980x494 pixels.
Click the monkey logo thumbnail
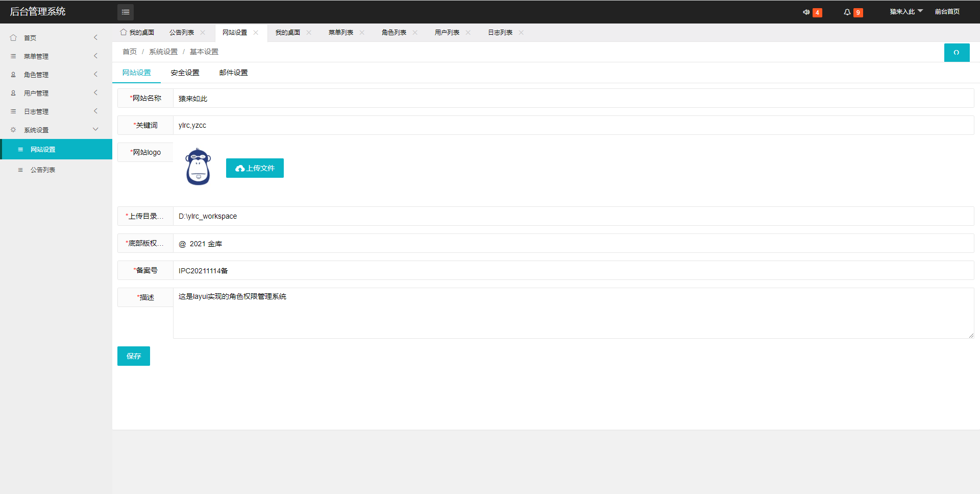tap(198, 167)
